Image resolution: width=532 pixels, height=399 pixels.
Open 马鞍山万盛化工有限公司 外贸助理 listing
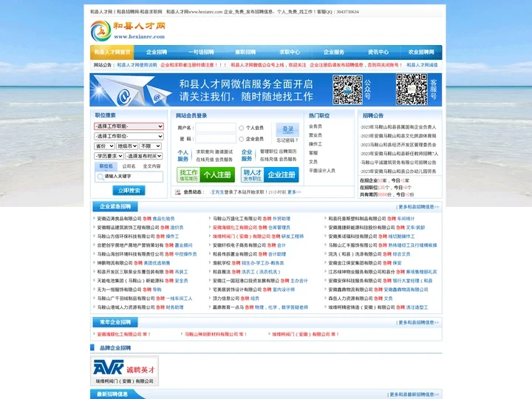click(x=251, y=219)
